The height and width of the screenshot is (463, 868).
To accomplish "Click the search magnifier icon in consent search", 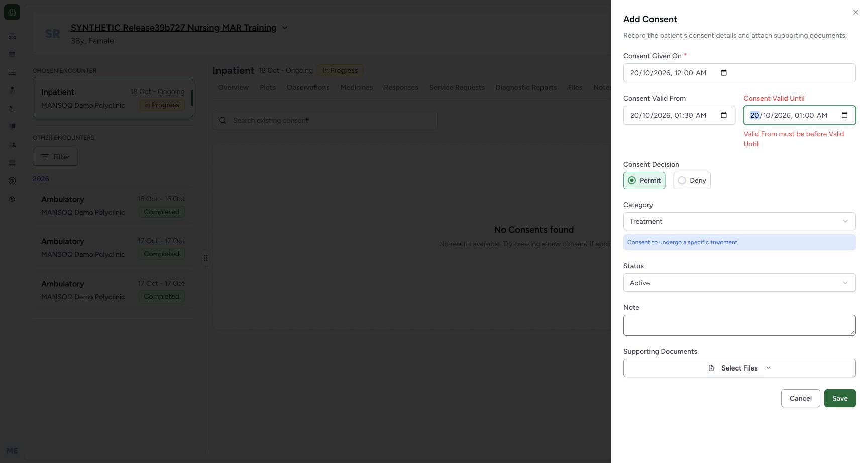I will 223,120.
